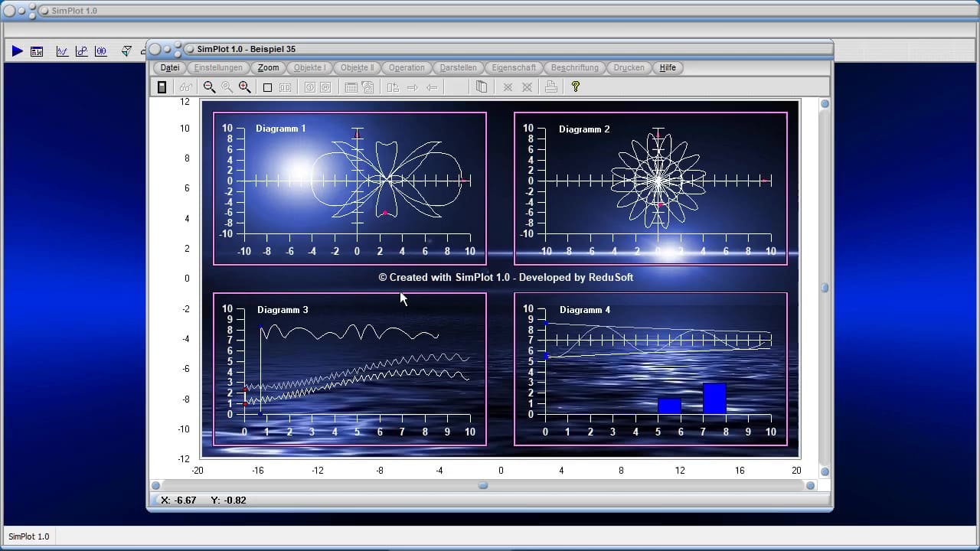Open the Datei menu
Viewport: 980px width, 551px height.
click(170, 67)
